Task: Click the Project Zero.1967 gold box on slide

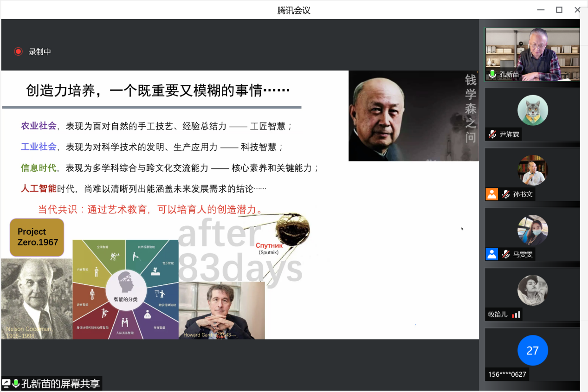Action: pos(37,237)
